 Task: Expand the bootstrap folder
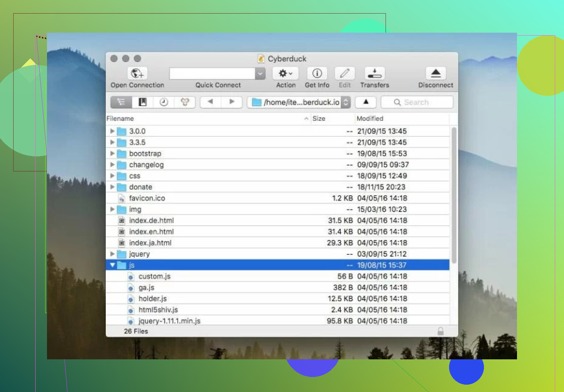[x=112, y=153]
